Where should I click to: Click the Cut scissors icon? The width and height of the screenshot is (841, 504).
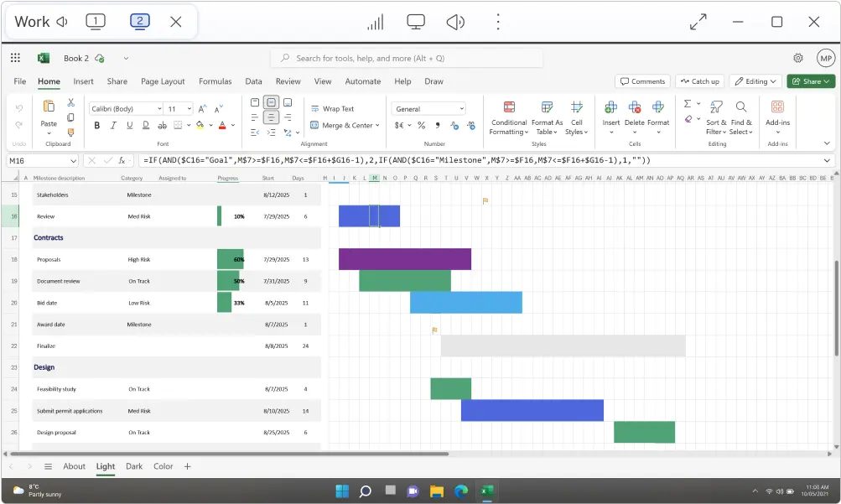pyautogui.click(x=71, y=102)
